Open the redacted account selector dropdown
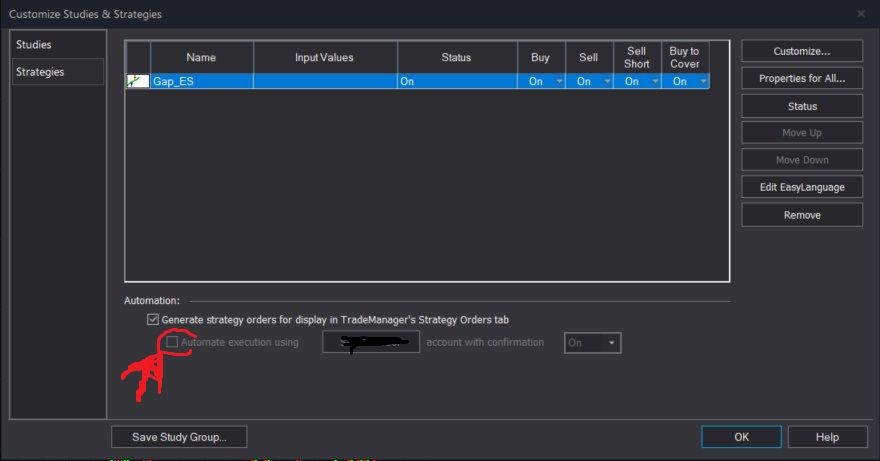 coord(371,342)
